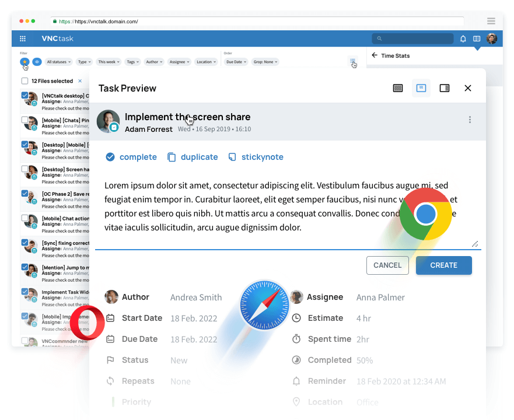Open the Due Date order dropdown
This screenshot has width=514, height=420.
click(236, 62)
